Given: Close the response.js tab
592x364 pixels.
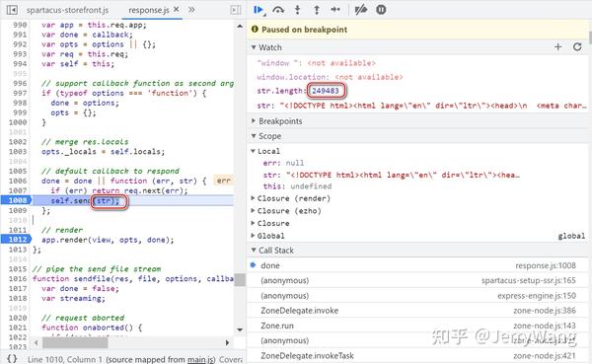Looking at the screenshot, I should click(x=177, y=10).
